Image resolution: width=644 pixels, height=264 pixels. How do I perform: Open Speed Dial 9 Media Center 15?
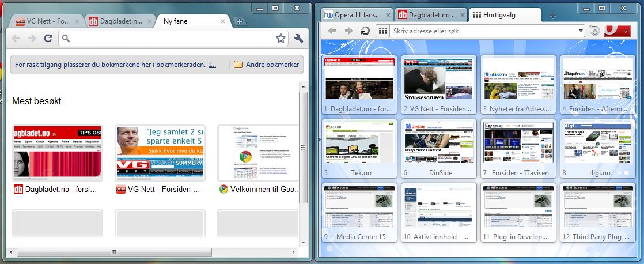359,212
